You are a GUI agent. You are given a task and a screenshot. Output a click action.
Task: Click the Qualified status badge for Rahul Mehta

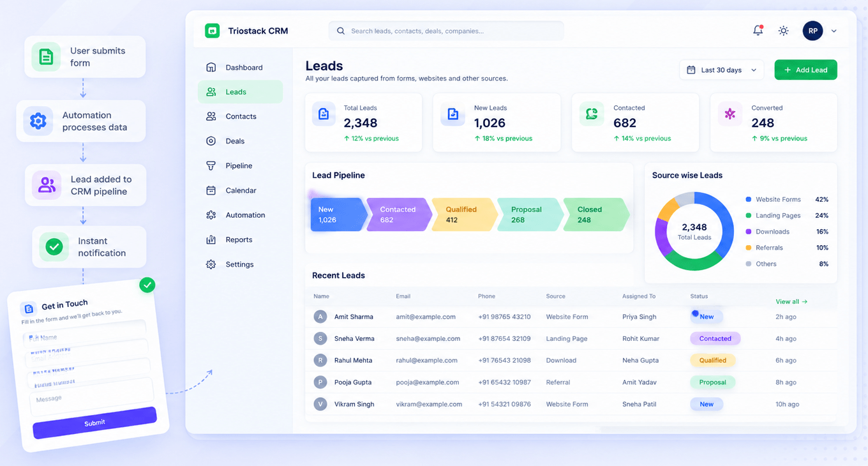(712, 360)
